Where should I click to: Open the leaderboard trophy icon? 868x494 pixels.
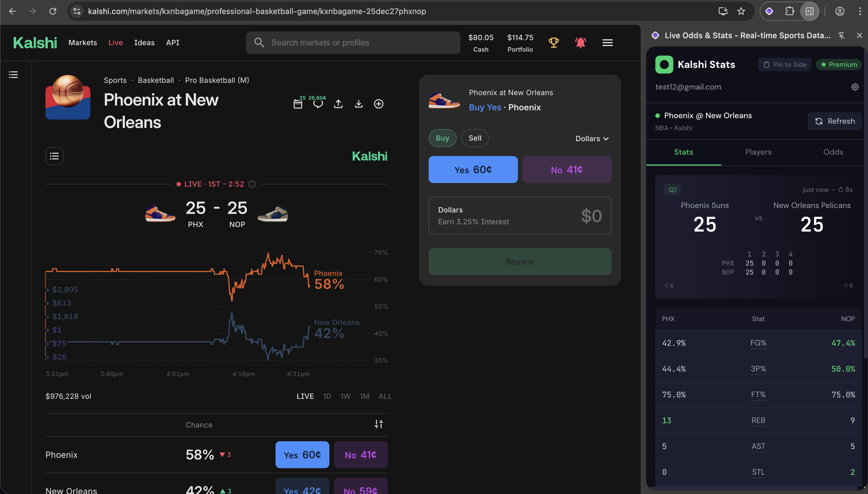click(x=554, y=42)
